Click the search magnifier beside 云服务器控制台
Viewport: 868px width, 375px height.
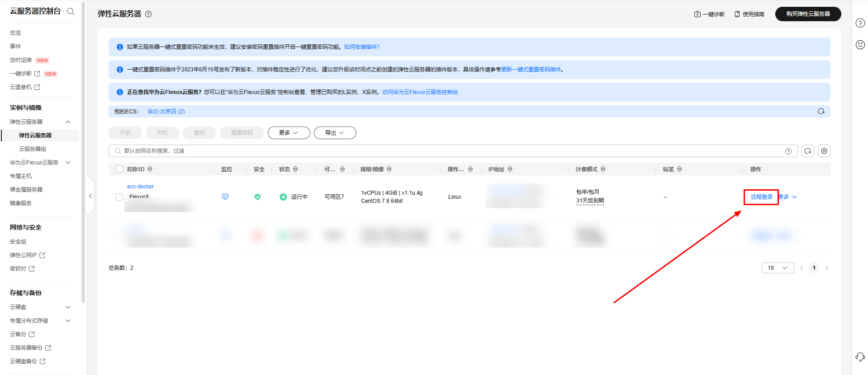tap(71, 11)
